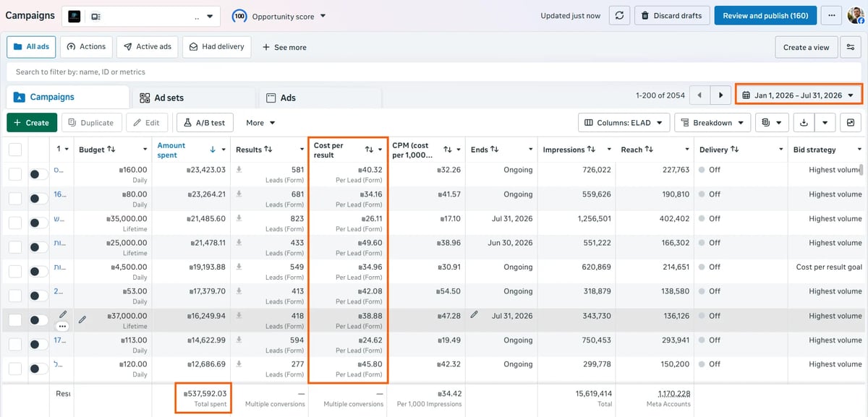
Task: Open the three-dot menu in the highlighted campaign row
Action: 62,326
